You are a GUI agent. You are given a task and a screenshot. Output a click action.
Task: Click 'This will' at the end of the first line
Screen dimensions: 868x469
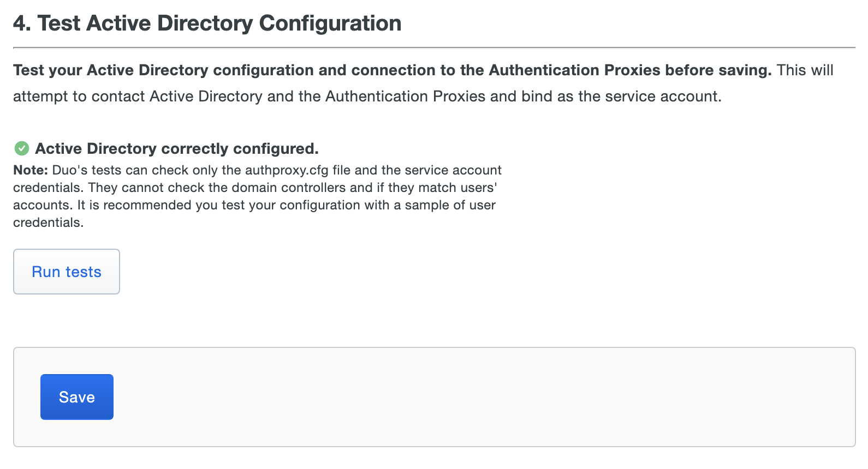tap(805, 70)
